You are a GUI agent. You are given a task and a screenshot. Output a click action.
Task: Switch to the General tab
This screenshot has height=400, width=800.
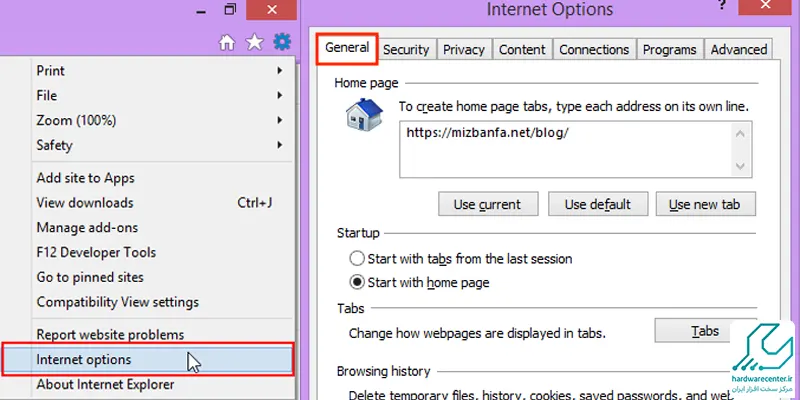click(347, 48)
